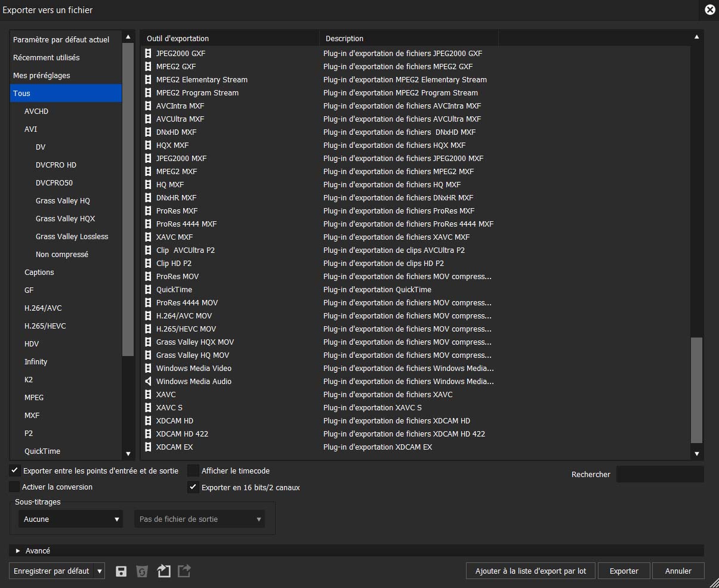The height and width of the screenshot is (588, 719).
Task: Click the film icon beside JPEG2000 GXF
Action: point(148,53)
